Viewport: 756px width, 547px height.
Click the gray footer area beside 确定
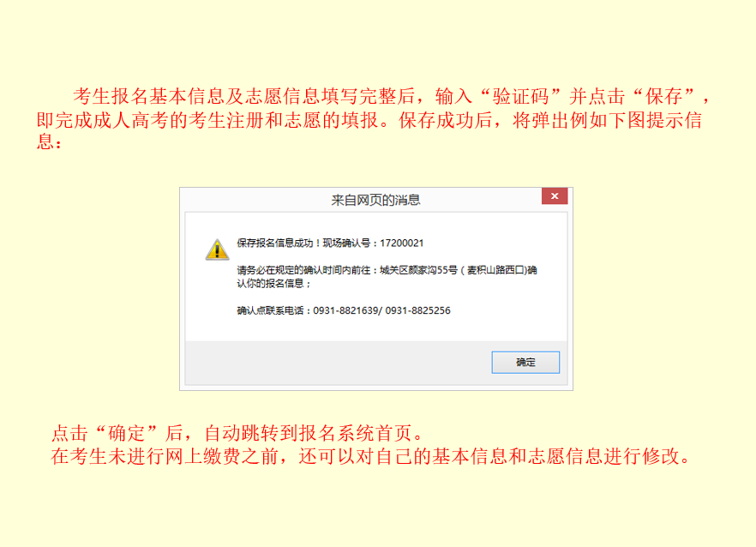(x=338, y=363)
